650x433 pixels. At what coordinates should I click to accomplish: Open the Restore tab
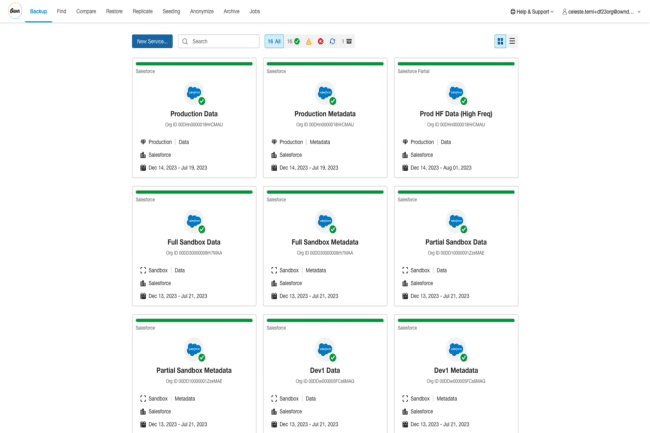(x=114, y=12)
